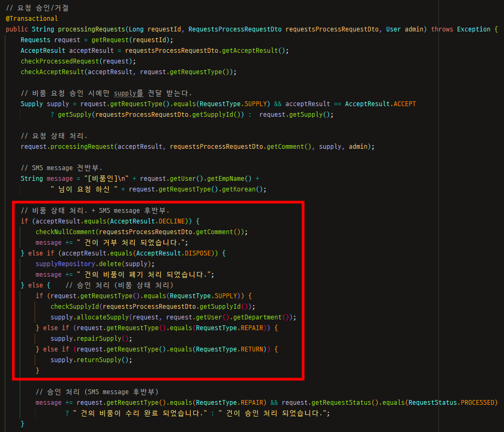This screenshot has width=504, height=432.
Task: Click the "[비품인]\n" string literal
Action: (107, 179)
